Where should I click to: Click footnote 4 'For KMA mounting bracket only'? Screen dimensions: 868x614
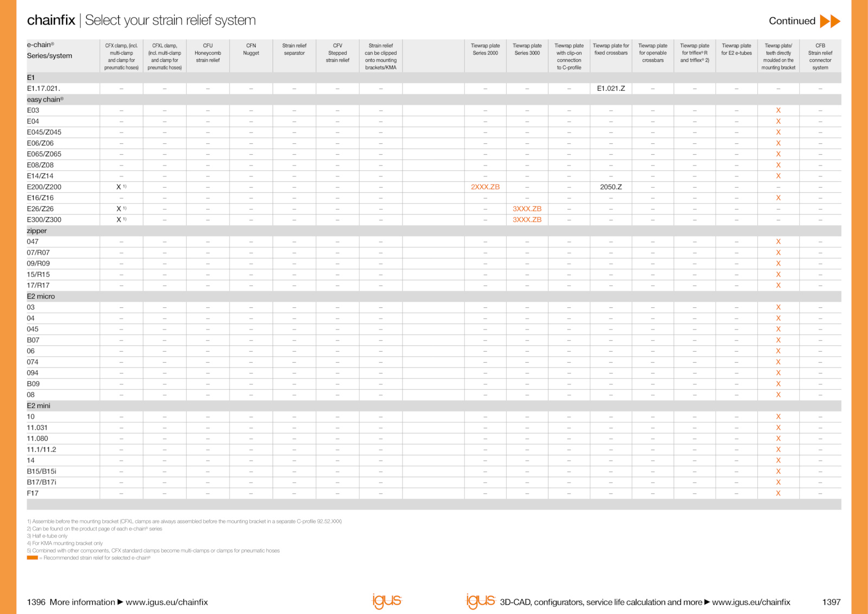pyautogui.click(x=65, y=543)
